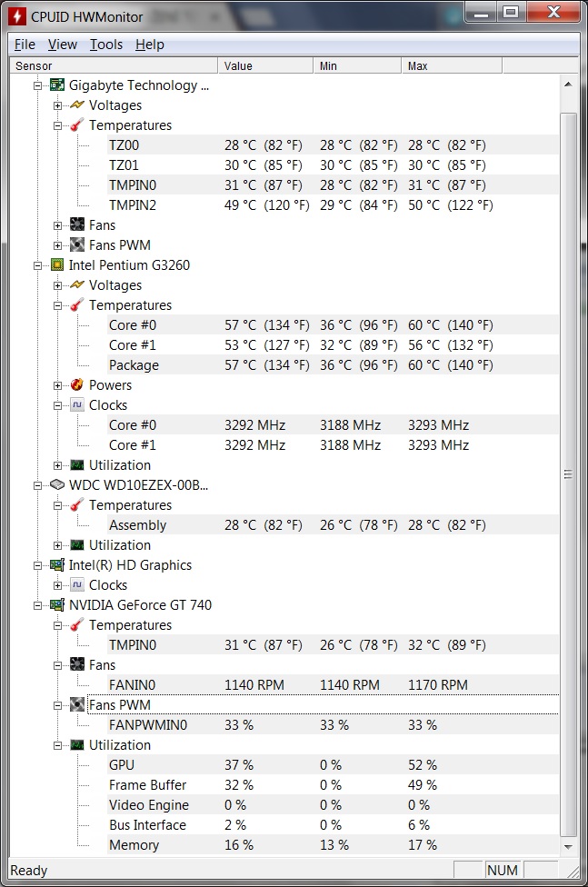
Task: Select the TMPIN2 temperature row
Action: [x=133, y=205]
